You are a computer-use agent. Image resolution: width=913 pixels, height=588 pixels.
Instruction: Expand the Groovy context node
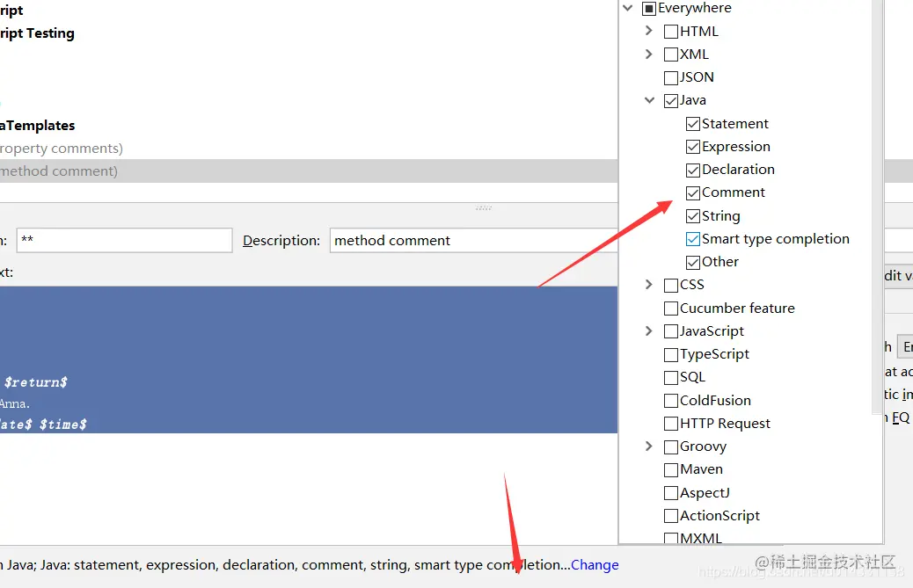pyautogui.click(x=648, y=446)
